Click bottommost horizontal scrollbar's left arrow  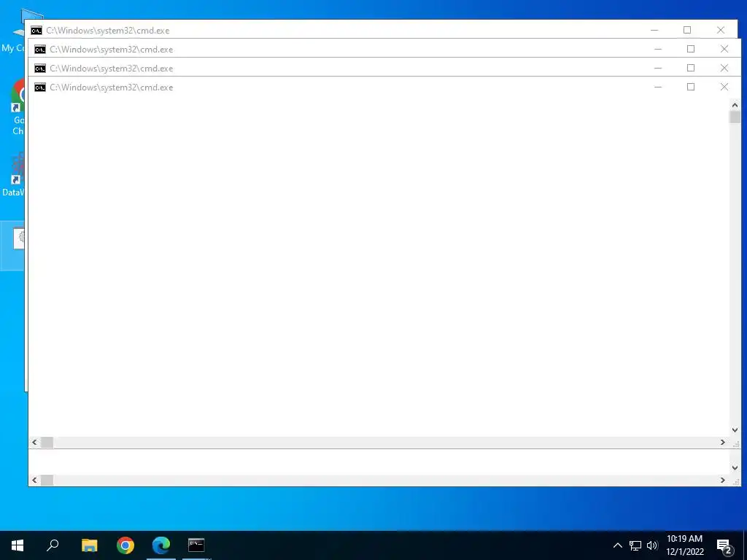tap(34, 480)
